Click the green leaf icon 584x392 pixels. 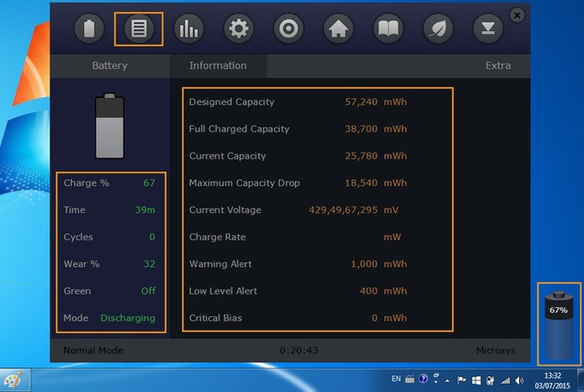[x=438, y=28]
